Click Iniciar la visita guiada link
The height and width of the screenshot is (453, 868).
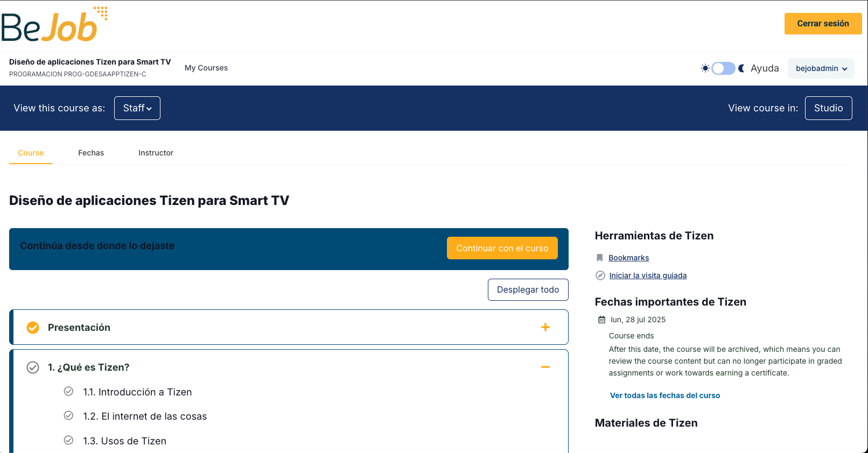pyautogui.click(x=648, y=275)
